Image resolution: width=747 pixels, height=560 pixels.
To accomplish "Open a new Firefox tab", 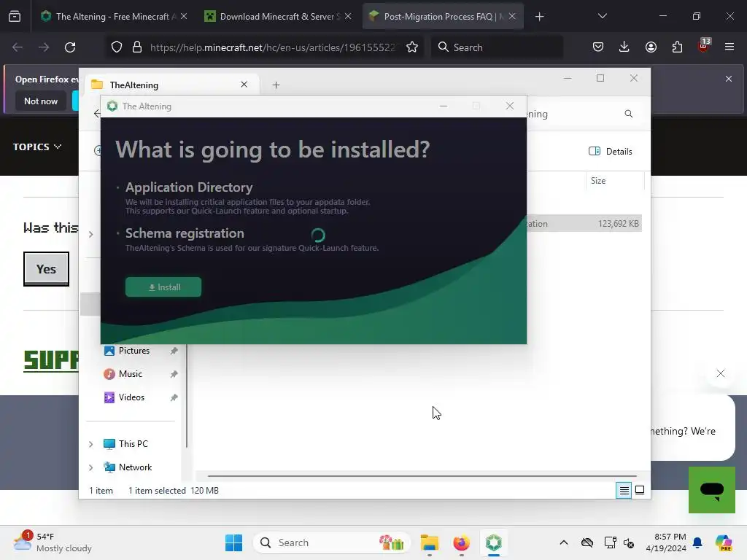I will (x=539, y=17).
